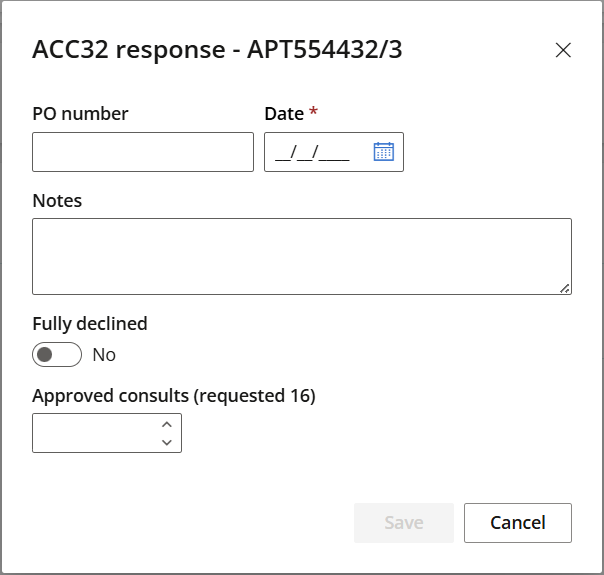Increase approved consults with up arrow
The height and width of the screenshot is (575, 604).
[x=167, y=425]
